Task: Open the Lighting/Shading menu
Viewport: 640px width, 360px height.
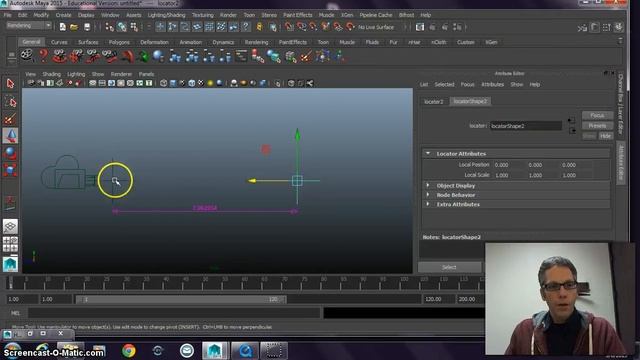Action: click(166, 15)
